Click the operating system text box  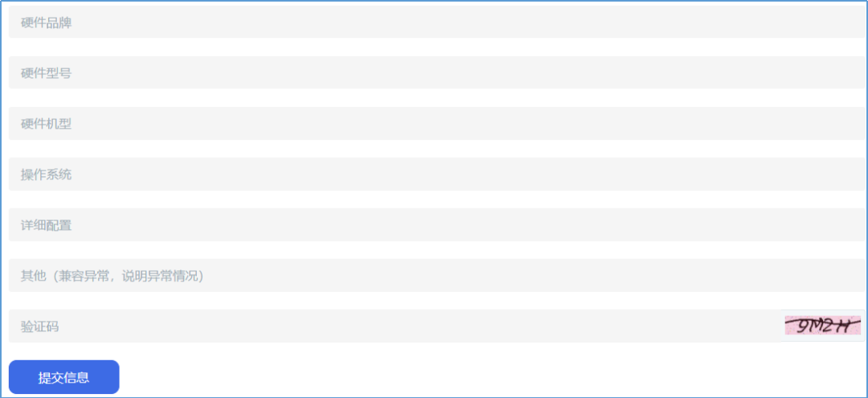tap(434, 174)
